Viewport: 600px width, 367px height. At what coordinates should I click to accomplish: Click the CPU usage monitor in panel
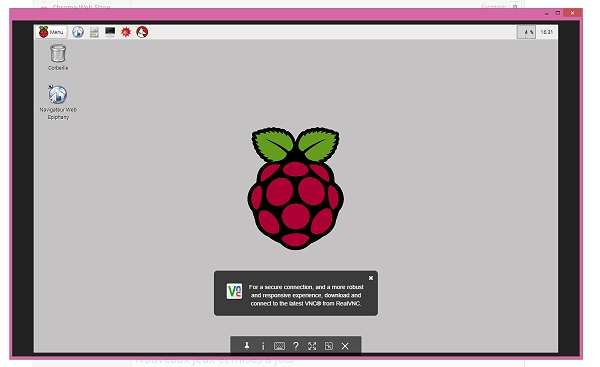(526, 32)
